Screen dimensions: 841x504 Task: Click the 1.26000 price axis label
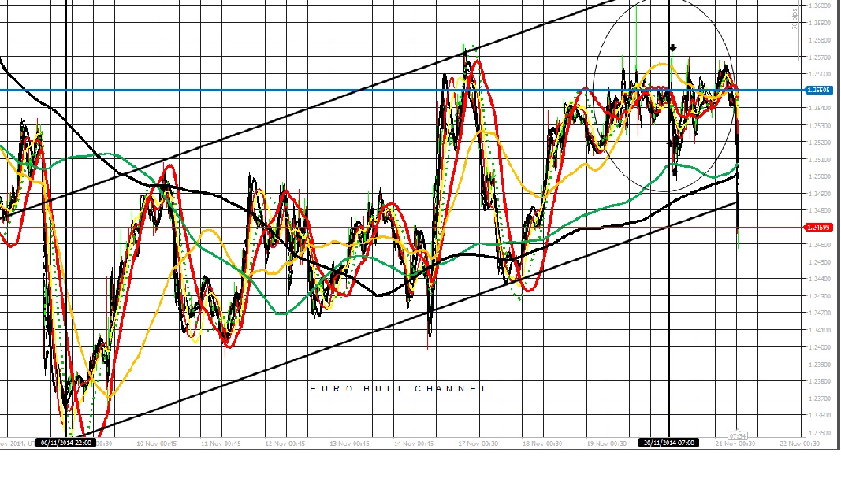point(821,6)
